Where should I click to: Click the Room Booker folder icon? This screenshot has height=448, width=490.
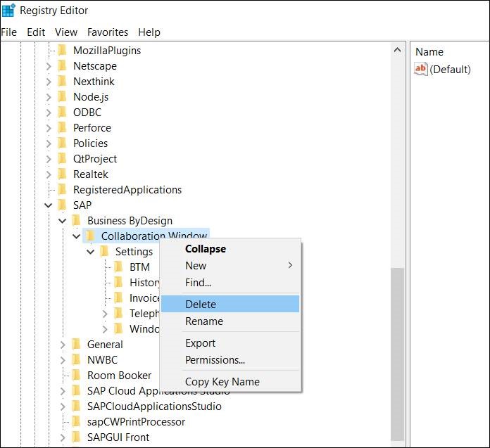pyautogui.click(x=77, y=376)
